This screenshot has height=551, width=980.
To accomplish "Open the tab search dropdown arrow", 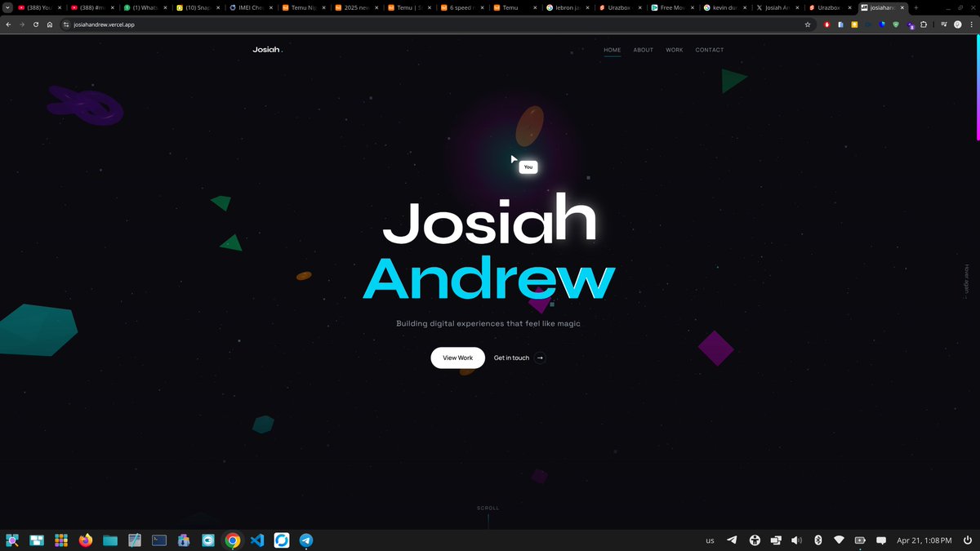I will (x=7, y=7).
